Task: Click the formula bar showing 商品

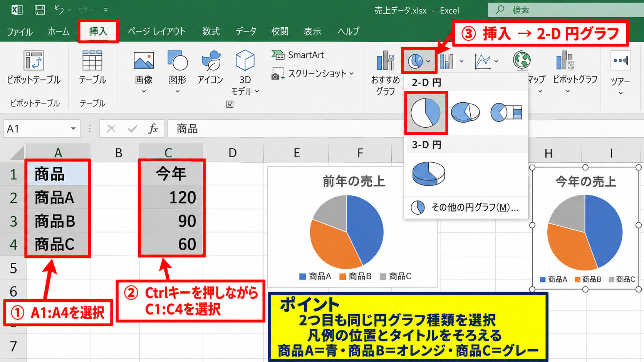Action: [285, 128]
